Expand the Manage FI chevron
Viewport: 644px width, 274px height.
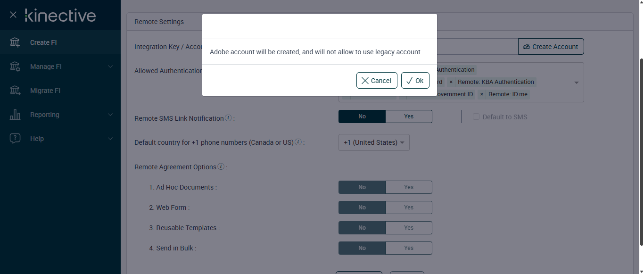[x=110, y=66]
